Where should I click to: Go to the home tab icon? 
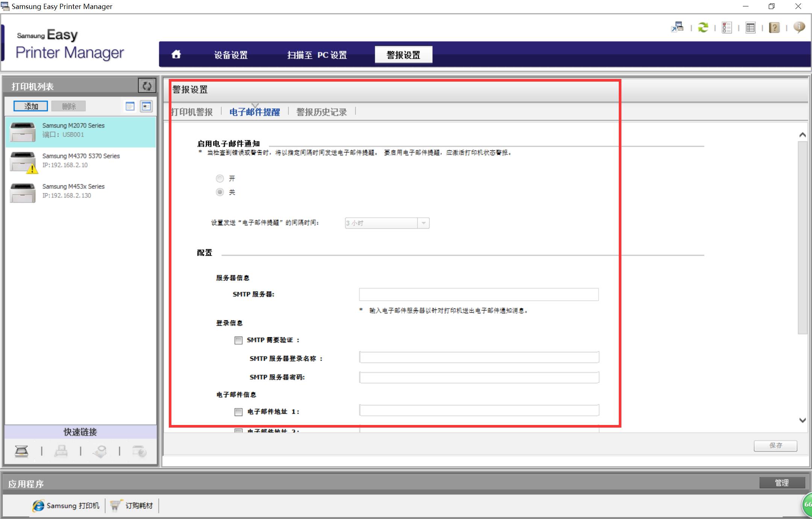(176, 55)
